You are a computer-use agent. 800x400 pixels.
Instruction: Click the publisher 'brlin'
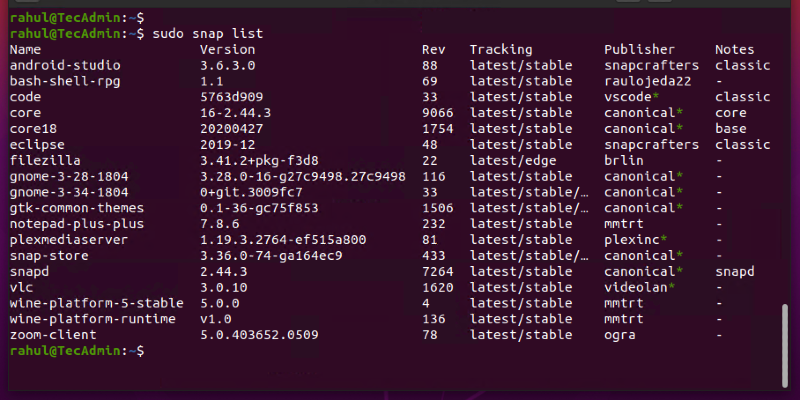624,161
